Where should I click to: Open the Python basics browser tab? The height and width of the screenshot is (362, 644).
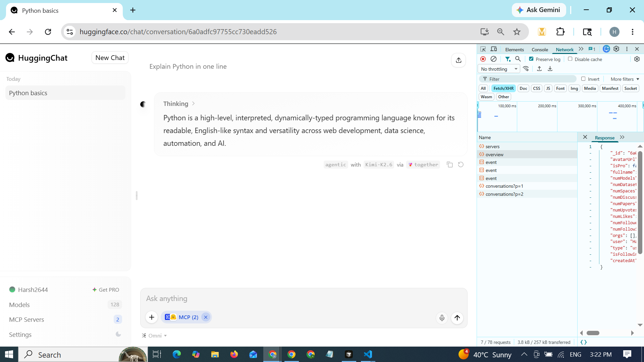pyautogui.click(x=64, y=10)
